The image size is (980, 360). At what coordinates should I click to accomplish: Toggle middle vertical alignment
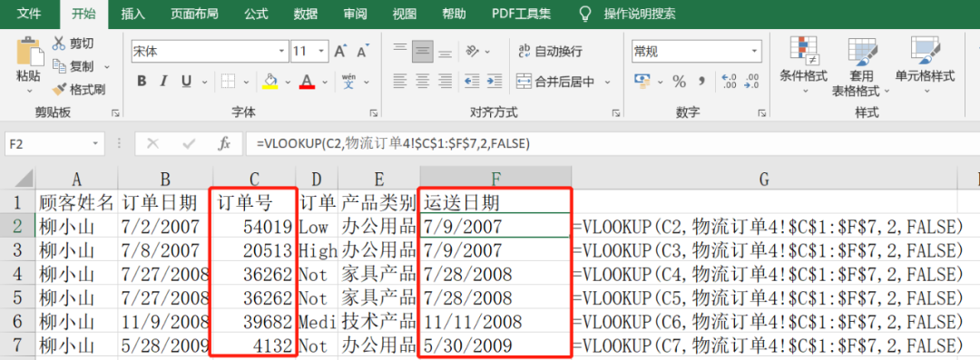coord(423,51)
